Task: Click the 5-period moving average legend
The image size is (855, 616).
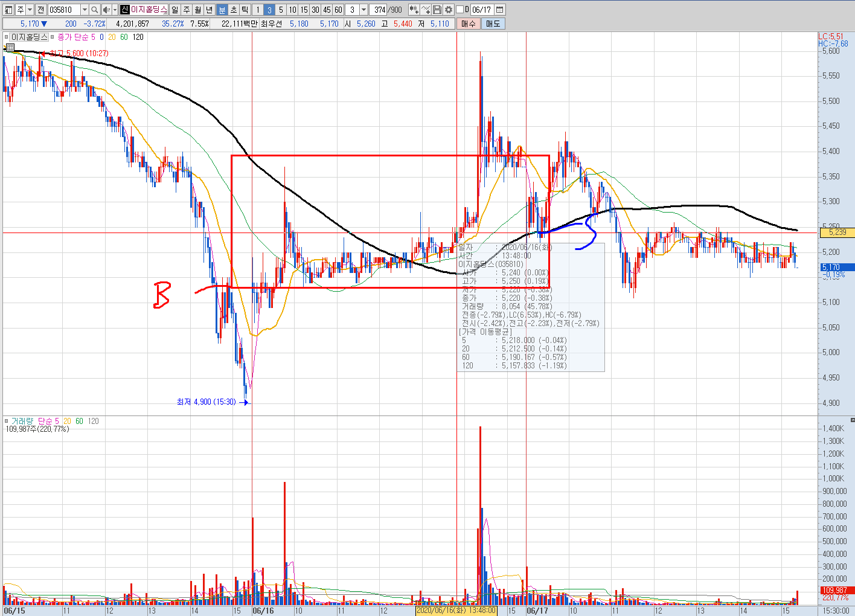Action: point(93,37)
